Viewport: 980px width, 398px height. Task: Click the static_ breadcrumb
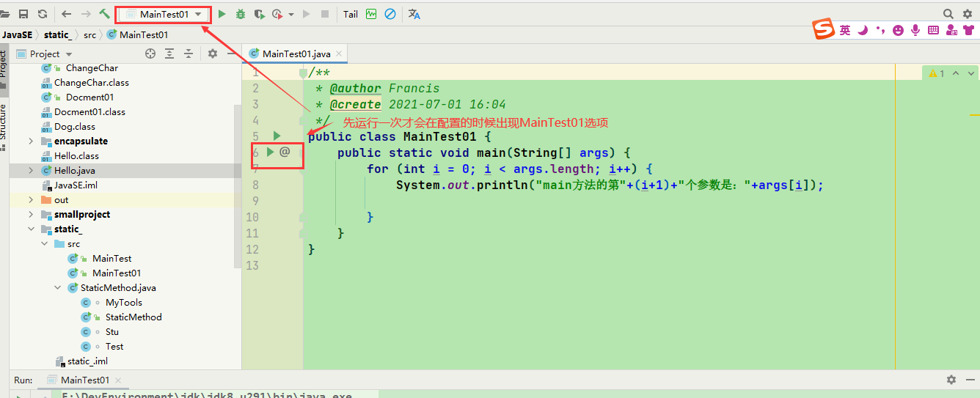pos(58,34)
